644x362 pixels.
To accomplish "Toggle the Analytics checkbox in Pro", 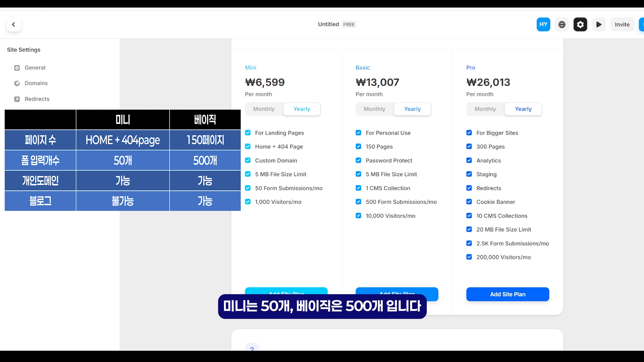I will pyautogui.click(x=469, y=160).
